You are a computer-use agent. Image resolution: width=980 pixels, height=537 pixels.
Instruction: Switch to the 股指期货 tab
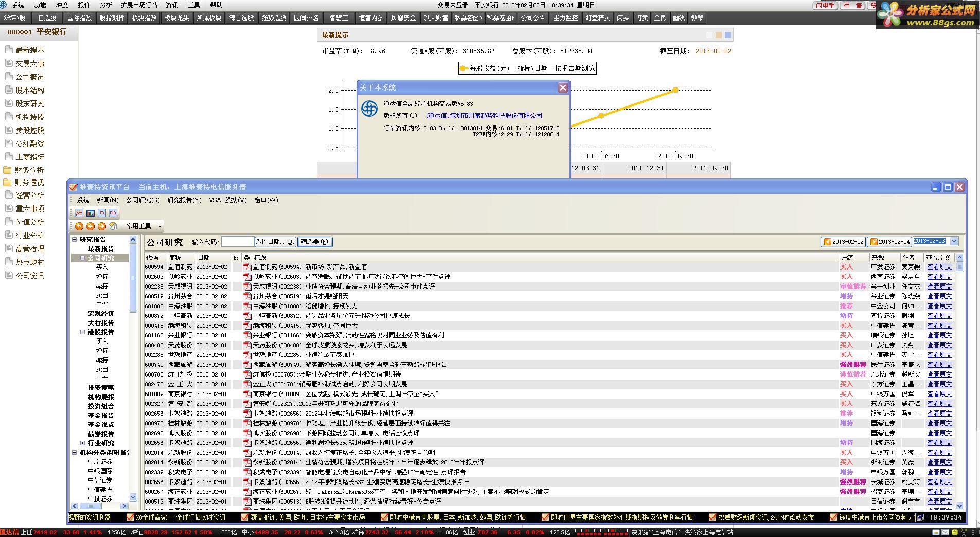112,18
